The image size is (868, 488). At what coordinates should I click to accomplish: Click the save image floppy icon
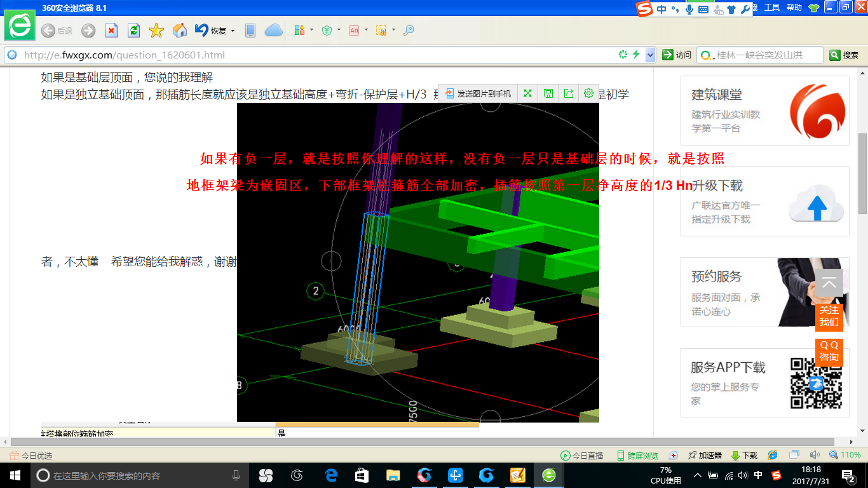click(548, 93)
